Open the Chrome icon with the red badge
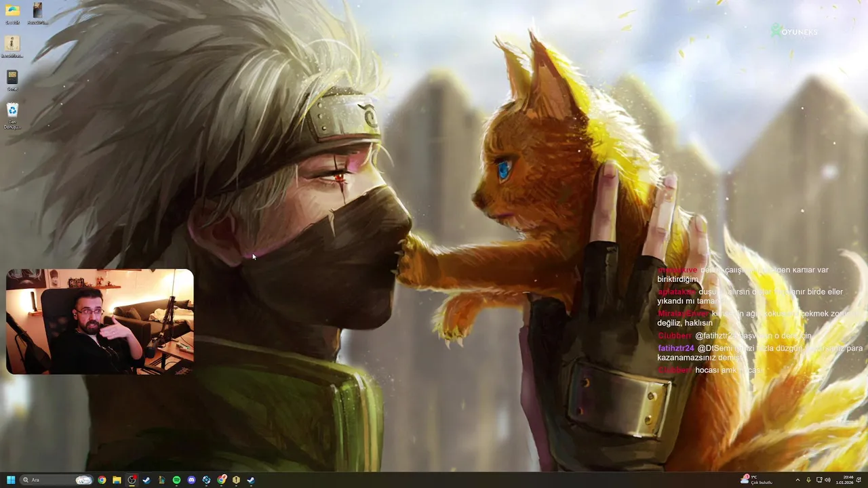This screenshot has width=868, height=488. (222, 480)
